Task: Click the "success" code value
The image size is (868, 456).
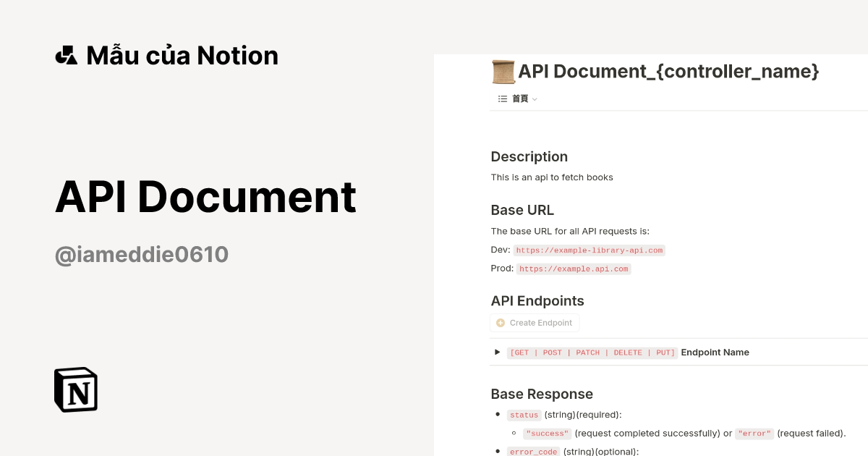Action: point(548,434)
